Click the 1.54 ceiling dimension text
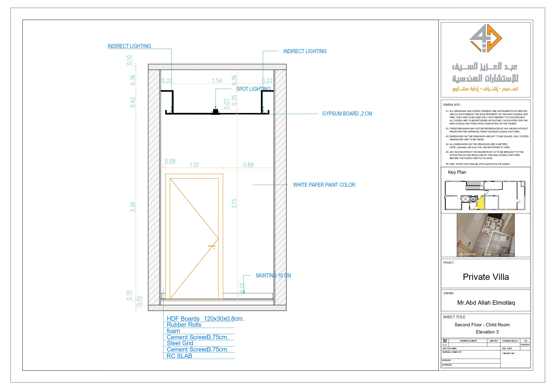 tap(217, 81)
